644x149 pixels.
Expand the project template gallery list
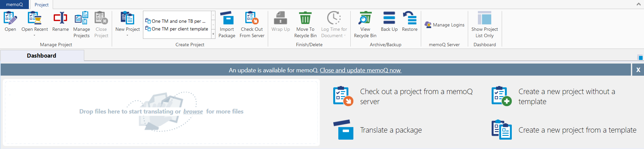point(213,34)
